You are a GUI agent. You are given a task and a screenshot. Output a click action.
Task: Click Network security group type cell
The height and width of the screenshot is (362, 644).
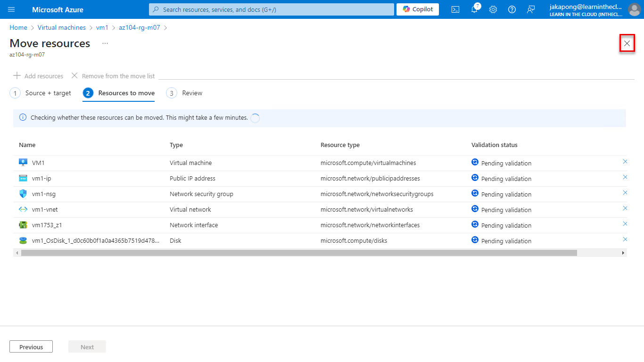point(201,194)
